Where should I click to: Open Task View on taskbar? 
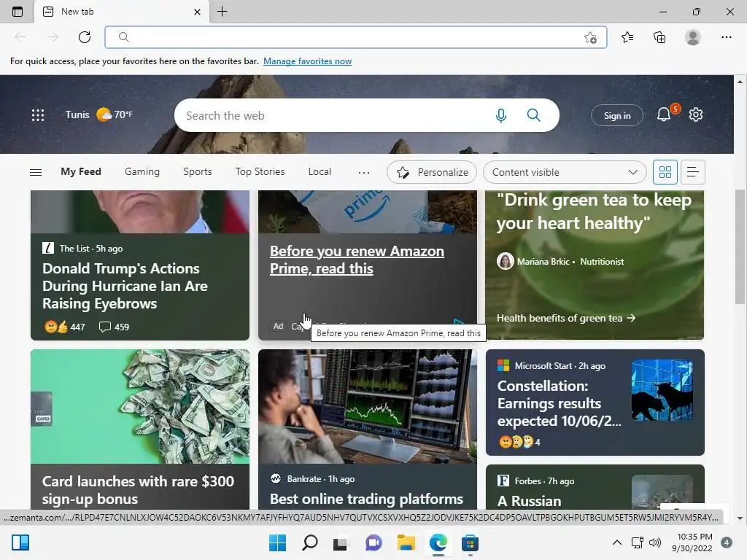[340, 542]
